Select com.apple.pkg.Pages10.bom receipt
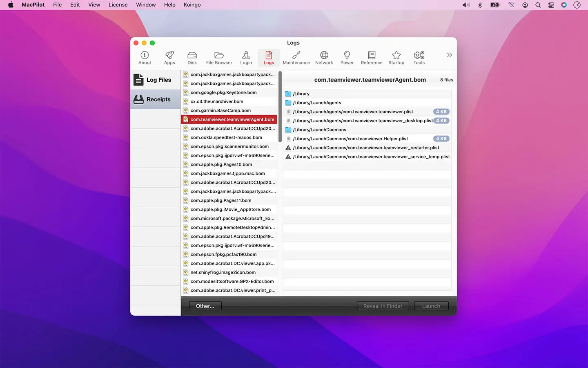This screenshot has height=368, width=588. coord(229,164)
